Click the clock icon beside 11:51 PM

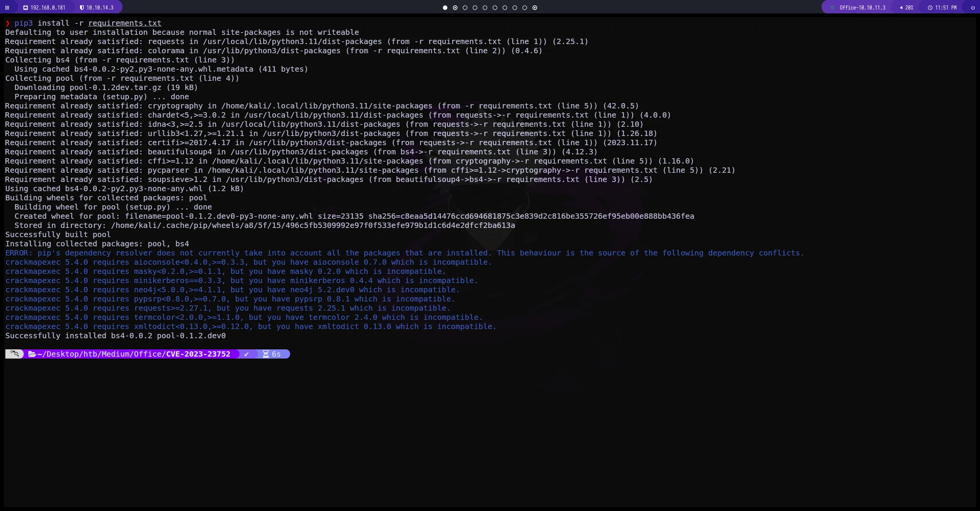(931, 7)
